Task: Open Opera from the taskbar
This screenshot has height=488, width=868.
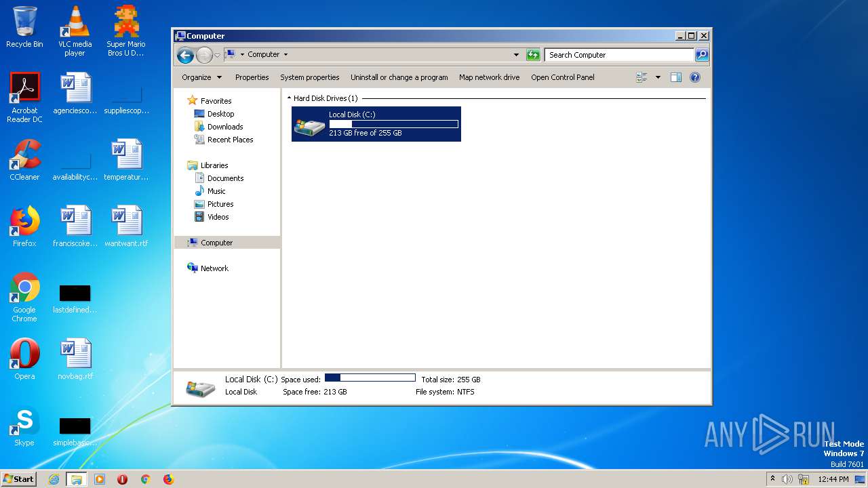Action: (x=123, y=479)
